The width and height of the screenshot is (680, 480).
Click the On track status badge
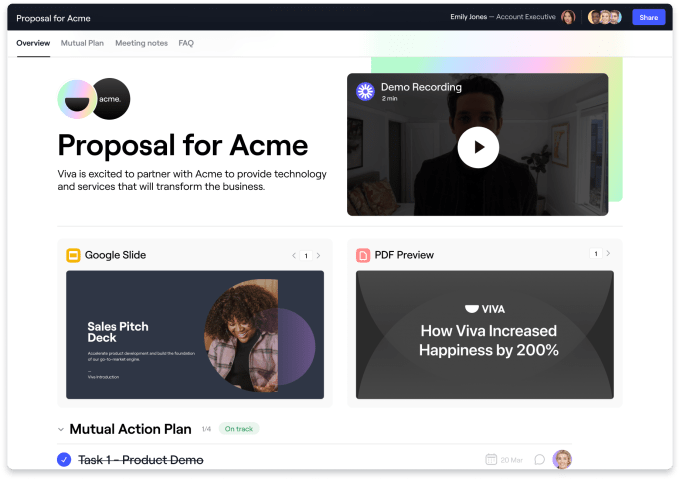tap(239, 428)
